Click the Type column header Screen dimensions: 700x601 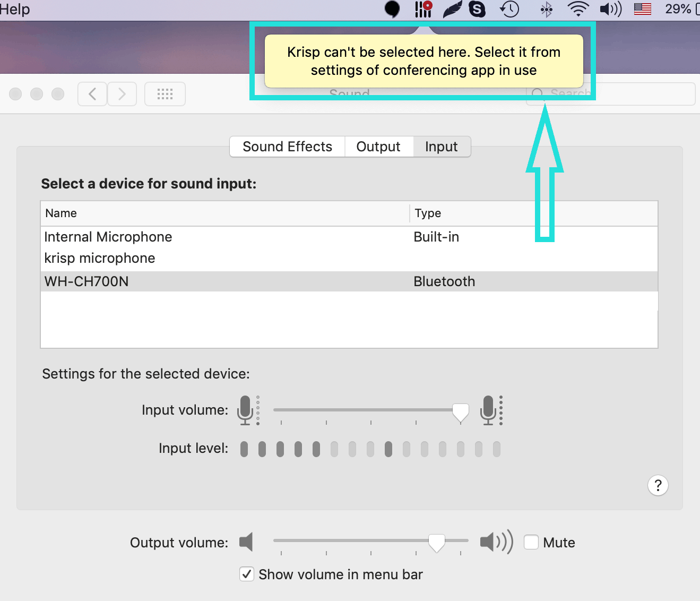534,213
